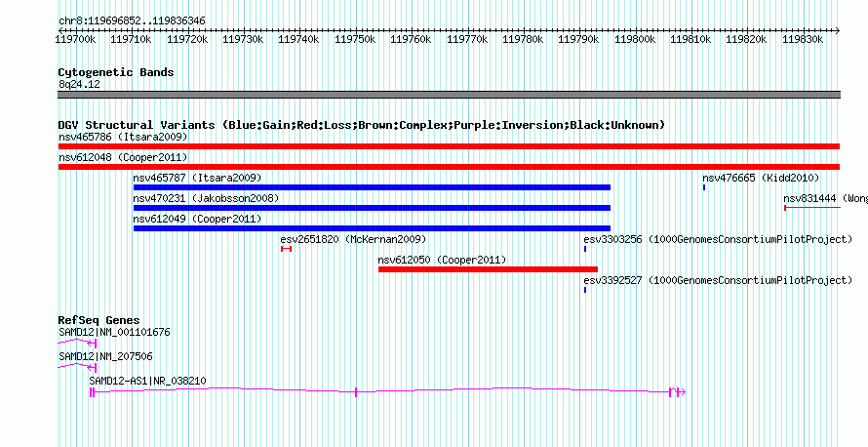
Task: Click the 8q24.12 band label
Action: (x=79, y=84)
